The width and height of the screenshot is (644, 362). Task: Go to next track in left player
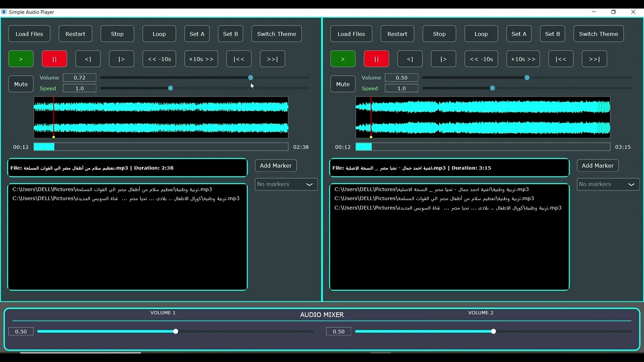click(272, 59)
